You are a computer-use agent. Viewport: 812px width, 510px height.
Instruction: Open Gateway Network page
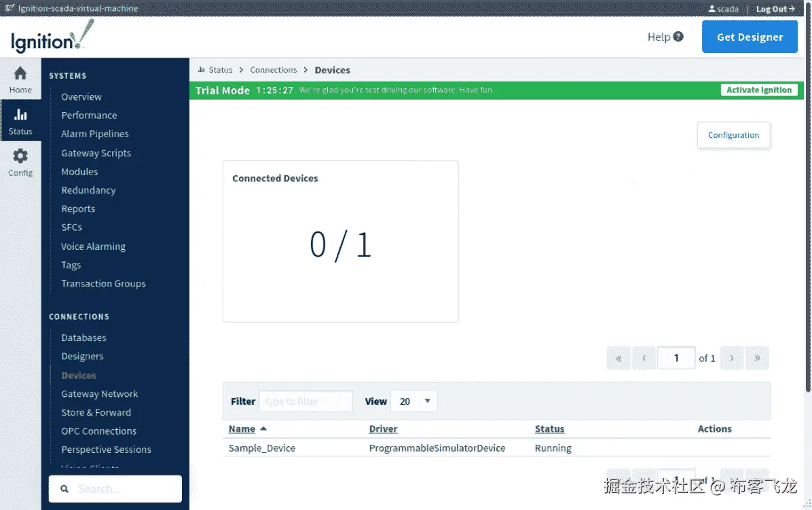tap(99, 394)
